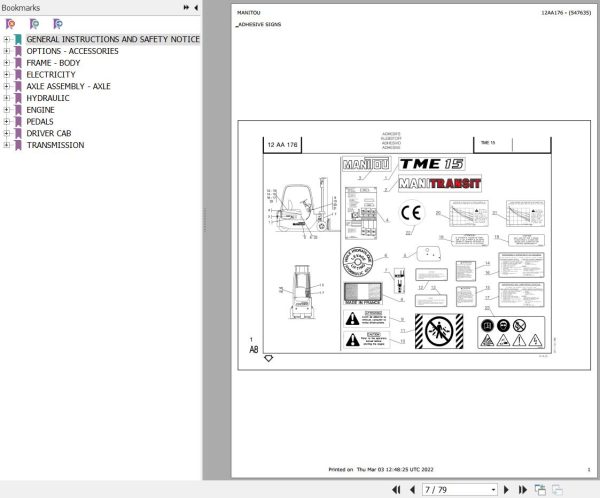Open GENERAL INSTRUCTIONS AND SAFETY NOTICE bookmark
The image size is (600, 498).
(113, 39)
